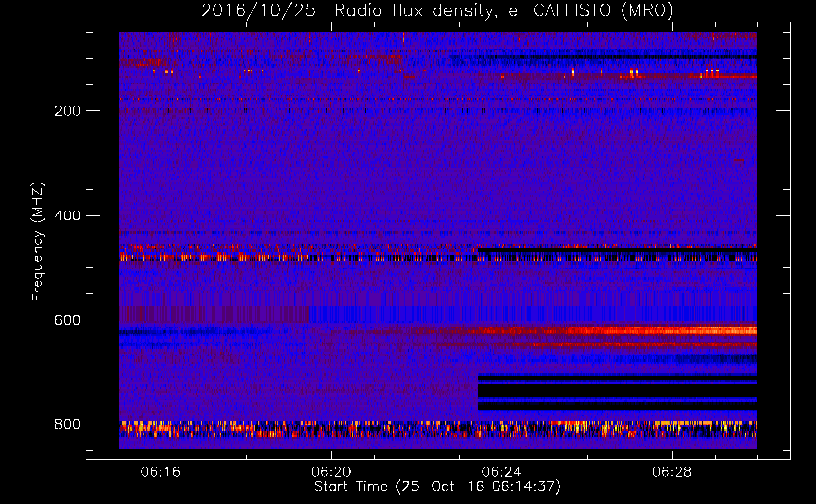Screen dimensions: 816x504
Task: Click the 200 frequency tick label
Action: point(68,111)
